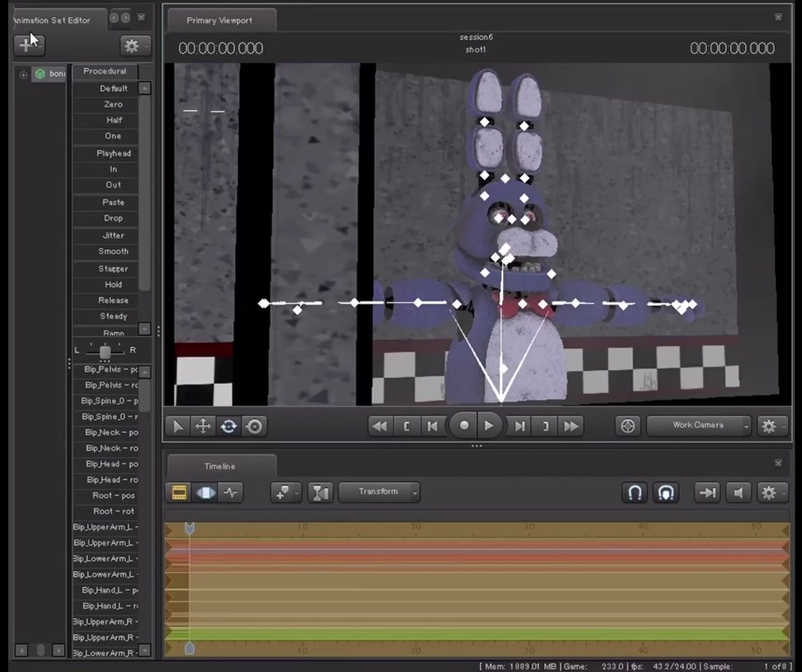Expand the bonnie animation set tree node

(22, 74)
